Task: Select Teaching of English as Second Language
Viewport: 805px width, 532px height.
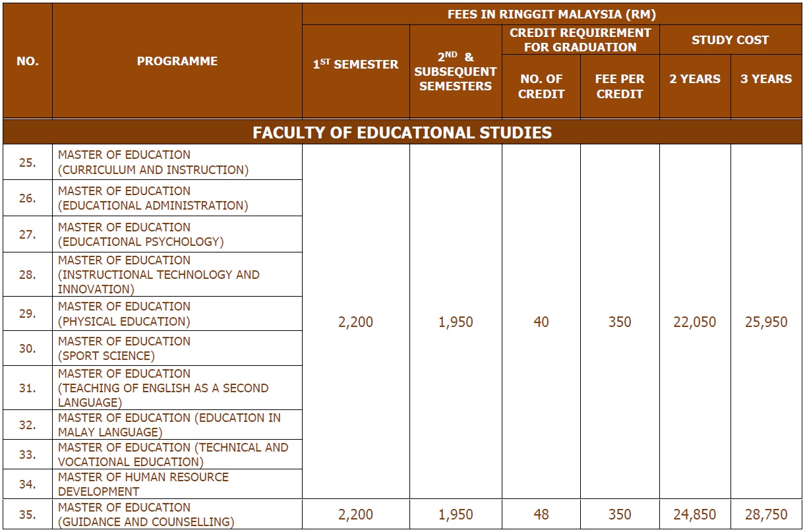Action: click(x=163, y=388)
